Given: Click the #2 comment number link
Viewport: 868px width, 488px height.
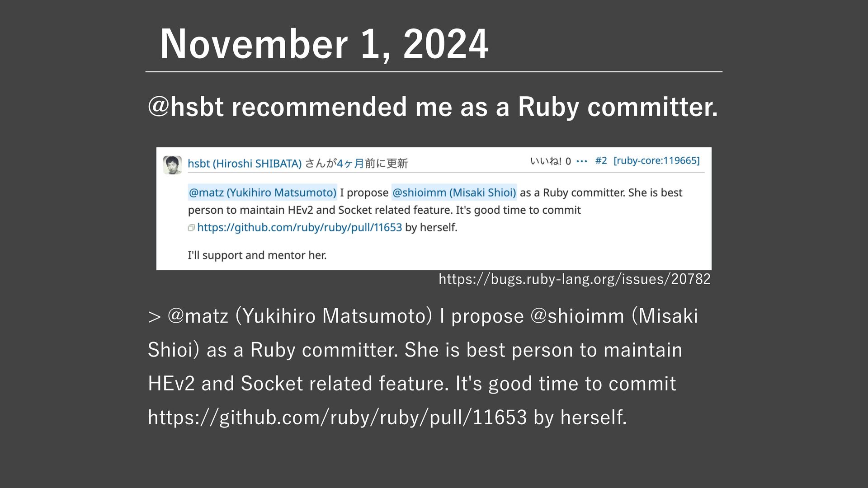Looking at the screenshot, I should [x=601, y=161].
